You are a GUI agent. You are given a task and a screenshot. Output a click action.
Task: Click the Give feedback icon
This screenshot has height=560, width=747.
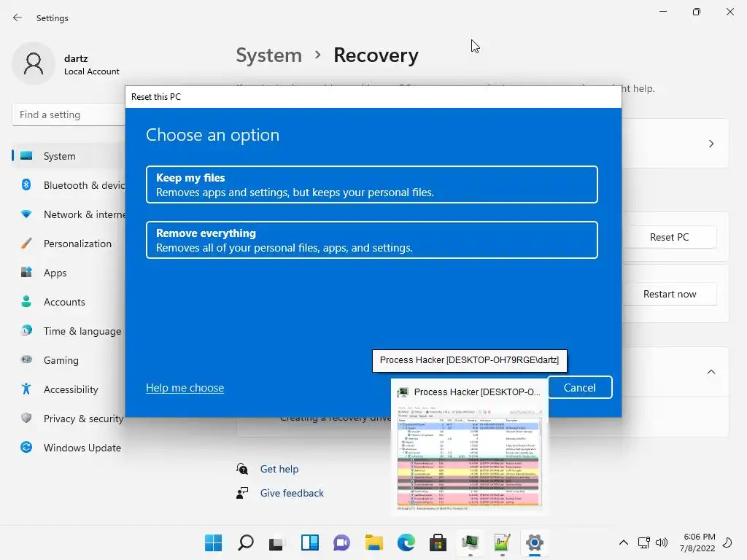coord(242,493)
